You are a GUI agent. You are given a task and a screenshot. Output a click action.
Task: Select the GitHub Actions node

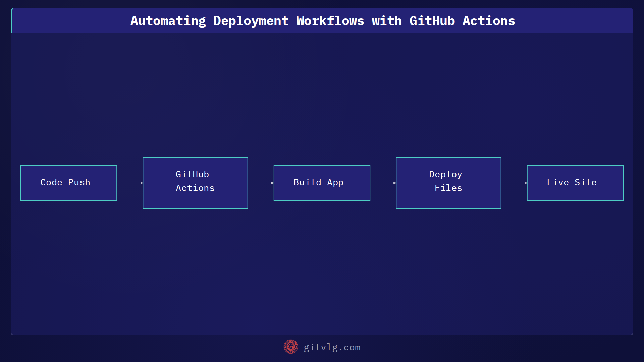click(x=195, y=183)
